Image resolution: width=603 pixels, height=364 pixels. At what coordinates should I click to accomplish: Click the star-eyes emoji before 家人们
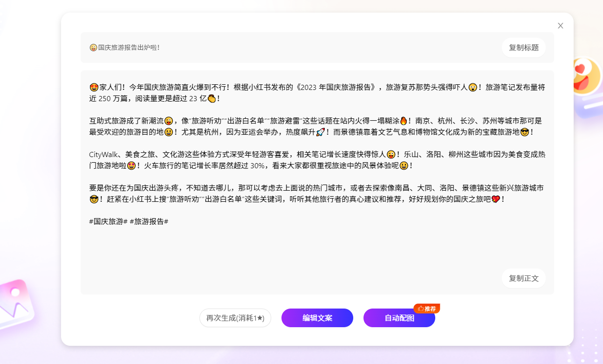point(94,87)
